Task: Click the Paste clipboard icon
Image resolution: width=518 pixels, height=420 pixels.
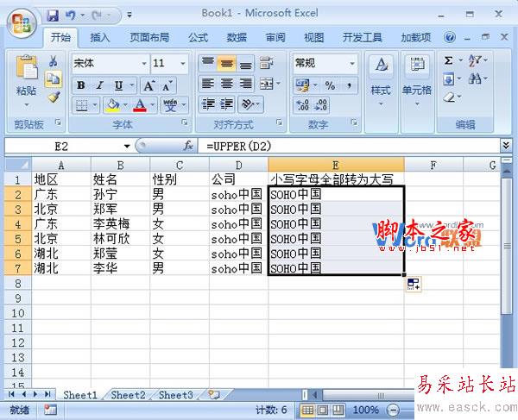Action: tap(27, 66)
